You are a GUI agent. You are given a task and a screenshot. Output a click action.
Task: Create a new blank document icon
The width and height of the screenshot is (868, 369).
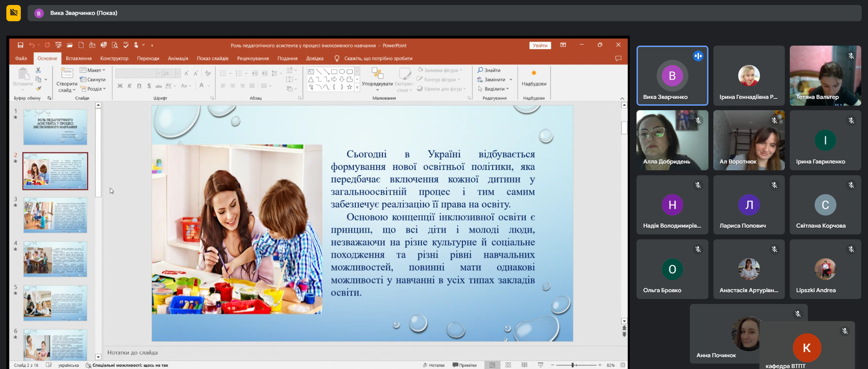[x=81, y=45]
